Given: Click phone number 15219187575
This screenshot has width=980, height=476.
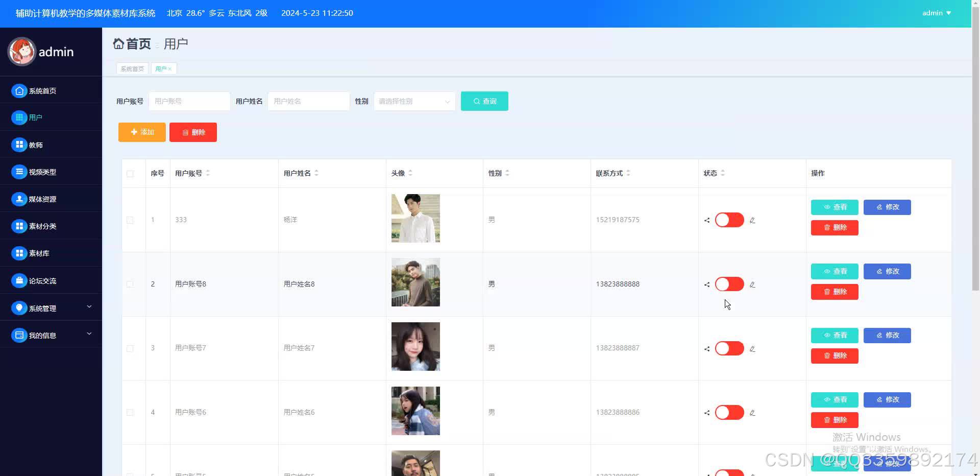Looking at the screenshot, I should click(x=618, y=220).
